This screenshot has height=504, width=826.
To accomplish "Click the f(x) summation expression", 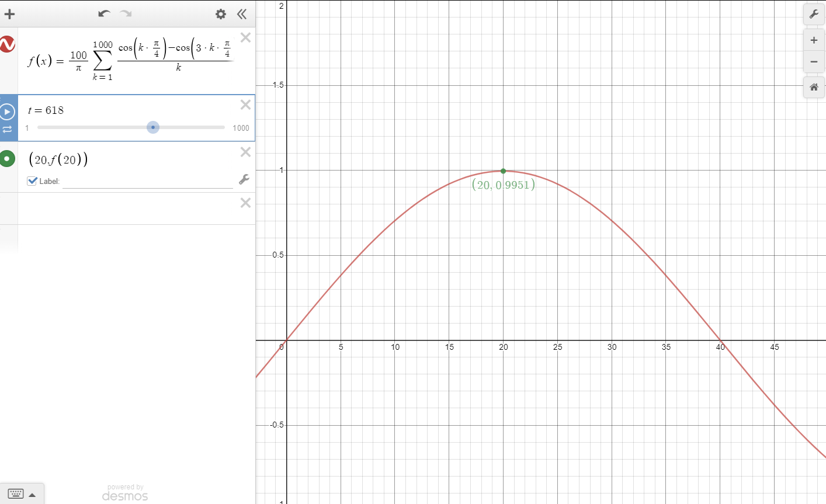I will click(130, 61).
